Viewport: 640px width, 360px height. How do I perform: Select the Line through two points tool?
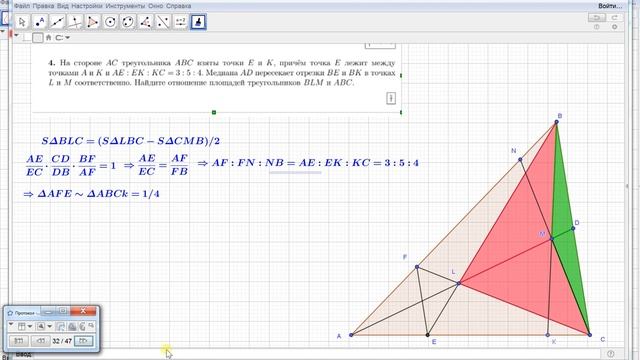[x=57, y=22]
